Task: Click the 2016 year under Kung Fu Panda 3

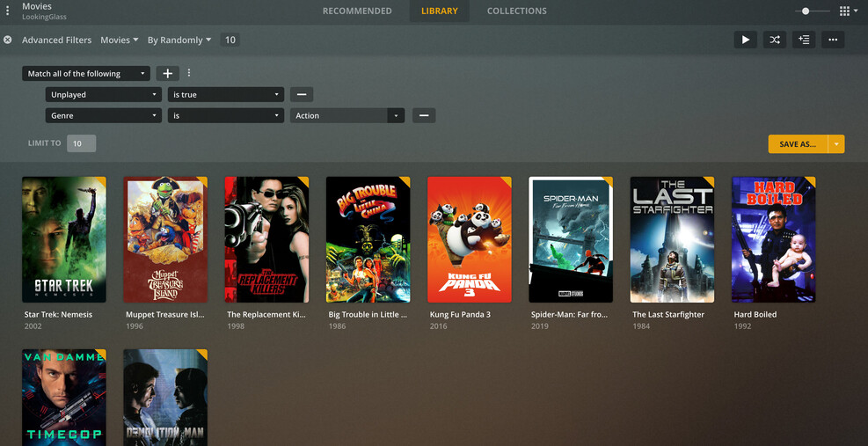Action: (x=439, y=326)
